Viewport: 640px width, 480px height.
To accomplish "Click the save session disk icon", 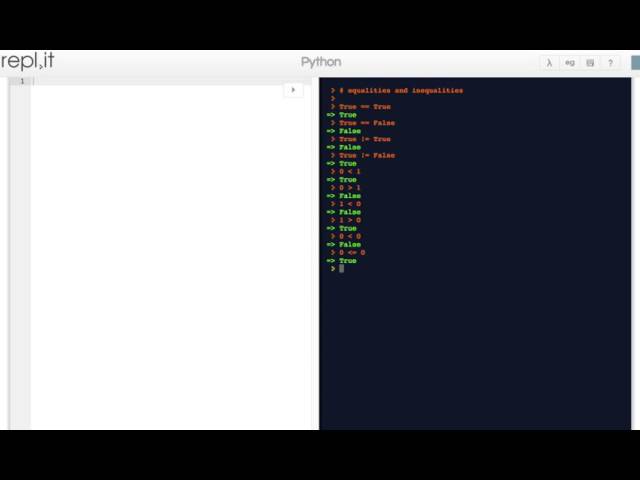I will (590, 63).
